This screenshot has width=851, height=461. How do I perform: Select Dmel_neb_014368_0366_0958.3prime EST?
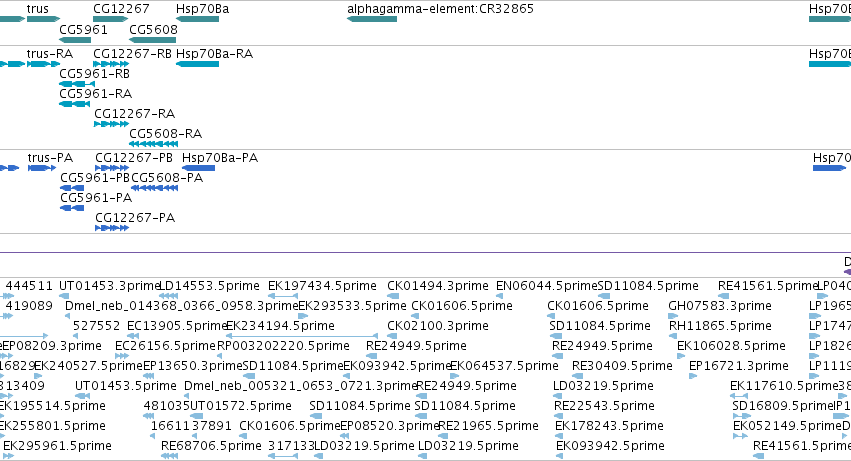pos(182,306)
